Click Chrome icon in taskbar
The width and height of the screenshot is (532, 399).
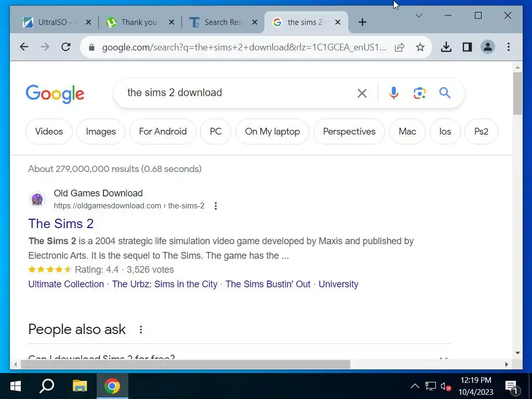(x=112, y=386)
